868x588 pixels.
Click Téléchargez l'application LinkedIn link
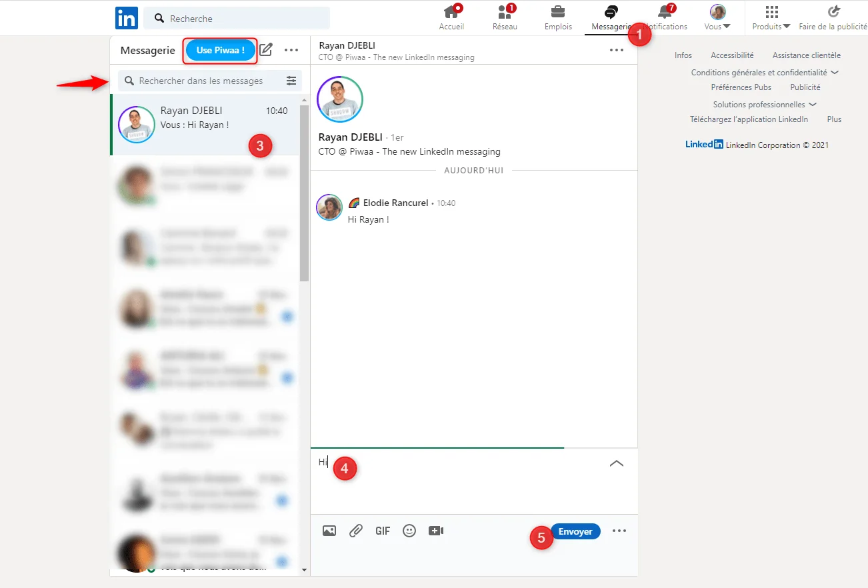coord(749,119)
